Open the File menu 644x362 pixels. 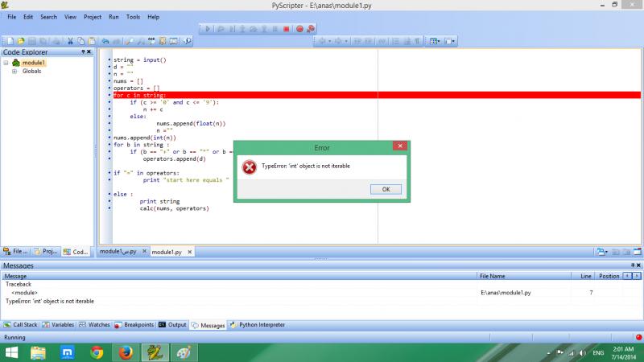click(12, 17)
